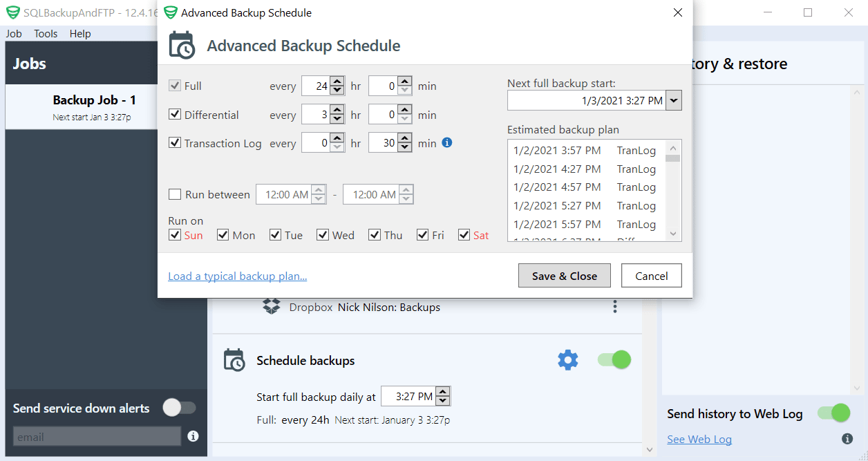
Task: Click the Tools menu
Action: 45,33
